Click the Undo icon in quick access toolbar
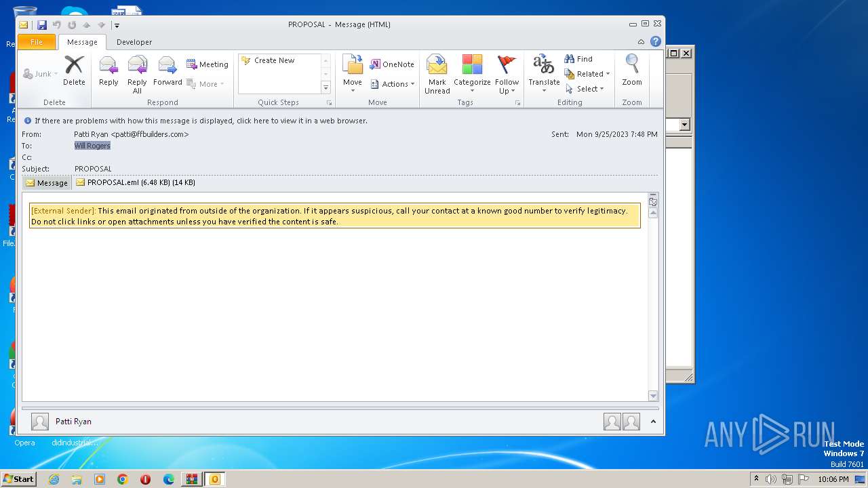868x488 pixels. [57, 25]
